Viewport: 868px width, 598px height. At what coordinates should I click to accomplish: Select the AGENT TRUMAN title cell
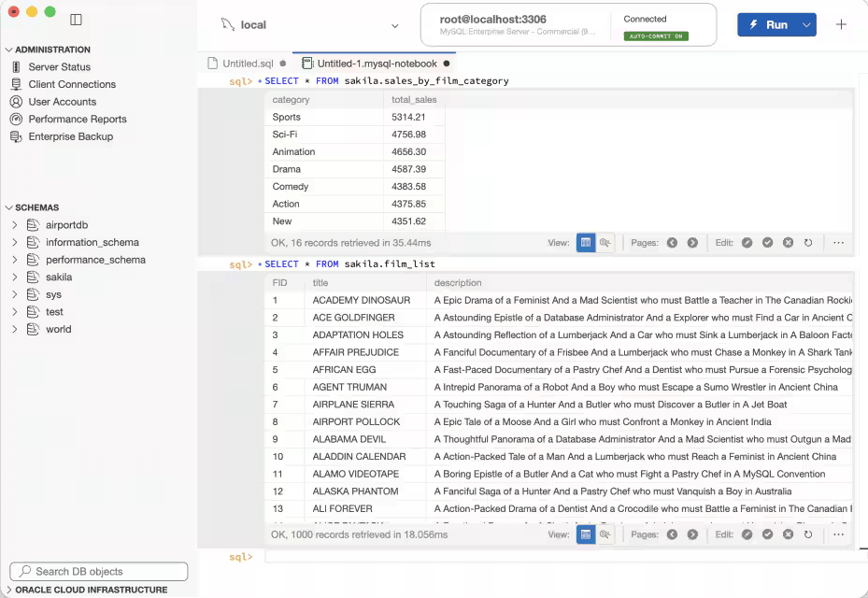[x=365, y=387]
